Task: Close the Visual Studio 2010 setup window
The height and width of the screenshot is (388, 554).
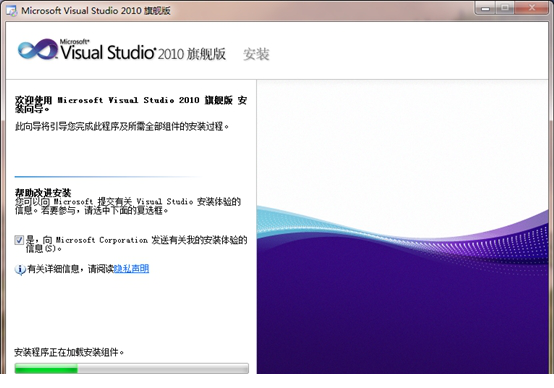Action: pos(532,8)
